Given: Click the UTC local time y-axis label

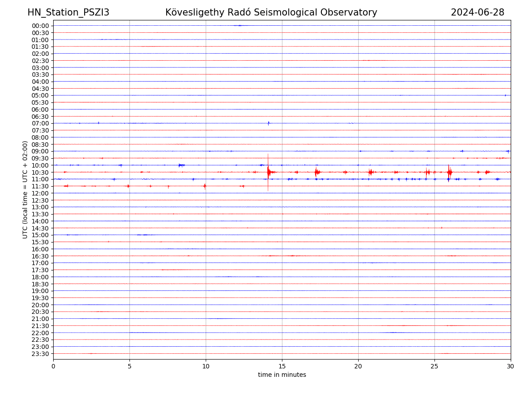Looking at the screenshot, I should pos(25,189).
